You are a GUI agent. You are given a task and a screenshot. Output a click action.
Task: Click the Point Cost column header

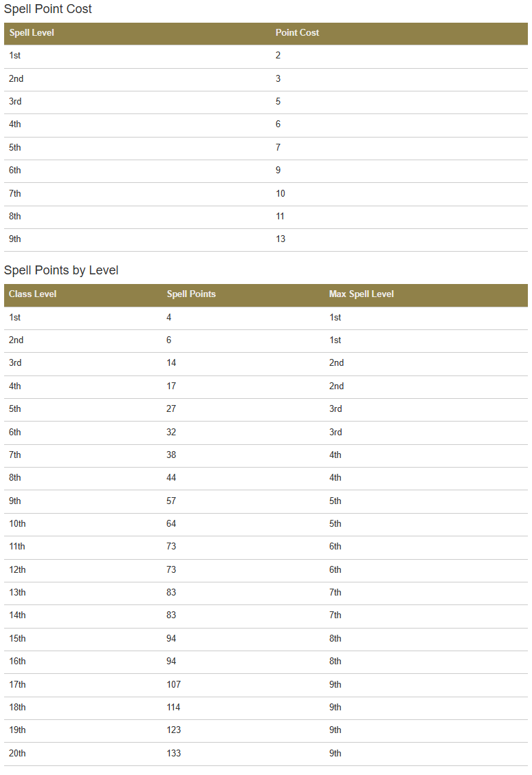click(x=297, y=32)
